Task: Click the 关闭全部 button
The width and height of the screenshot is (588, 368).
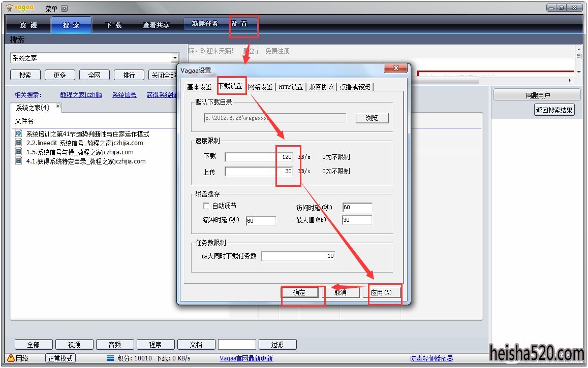Action: pos(163,75)
